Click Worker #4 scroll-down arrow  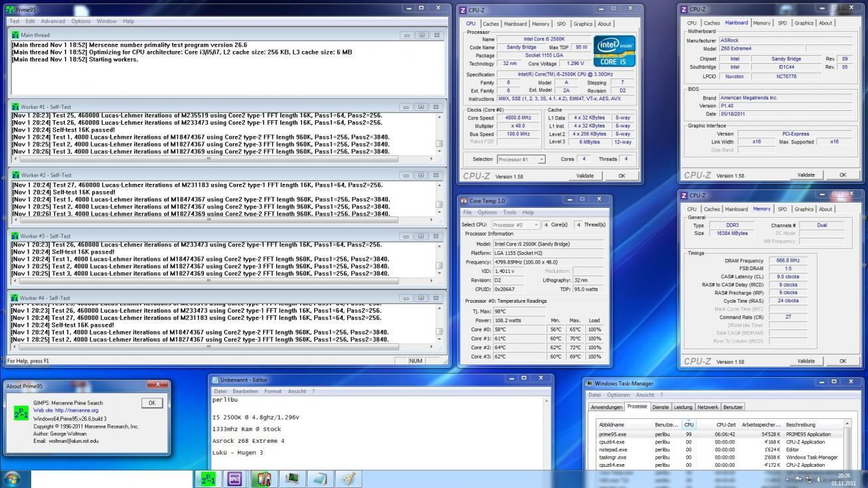pyautogui.click(x=439, y=339)
